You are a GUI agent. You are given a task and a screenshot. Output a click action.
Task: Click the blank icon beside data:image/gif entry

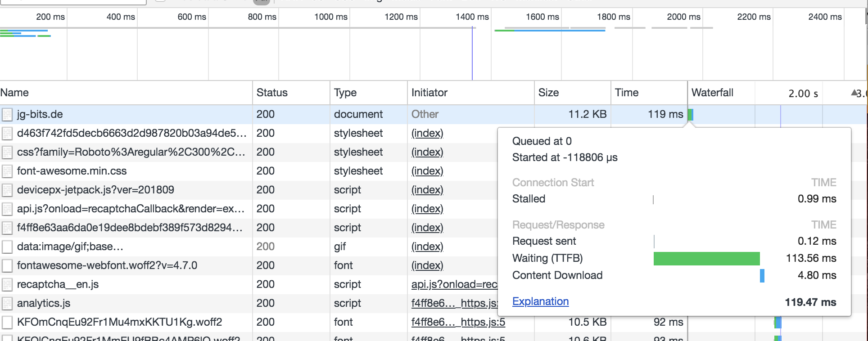7,247
